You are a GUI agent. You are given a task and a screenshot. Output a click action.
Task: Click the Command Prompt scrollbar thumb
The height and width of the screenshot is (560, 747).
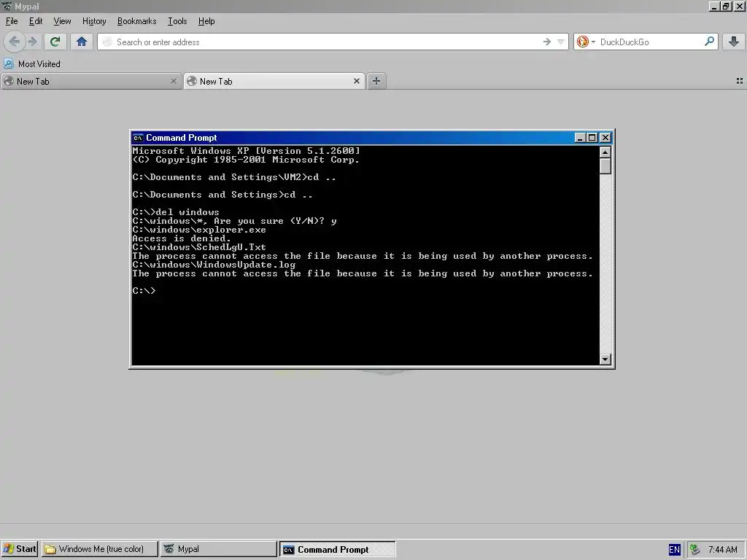[605, 166]
